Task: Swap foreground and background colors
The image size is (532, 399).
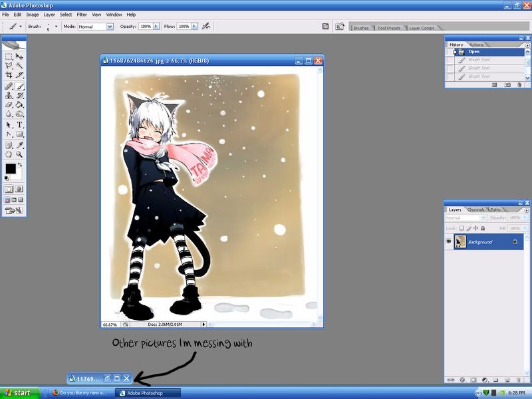Action: (20, 164)
